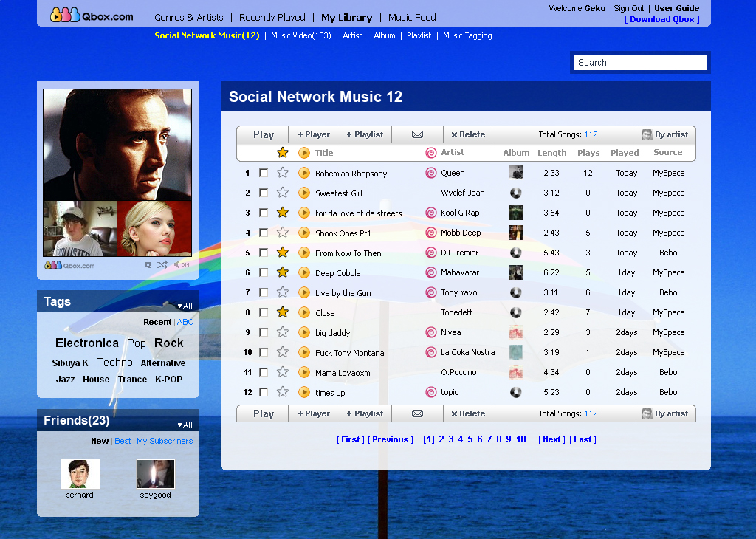Click the popup window icon under photo widget
Viewport: 756px width, 539px height.
tap(148, 264)
